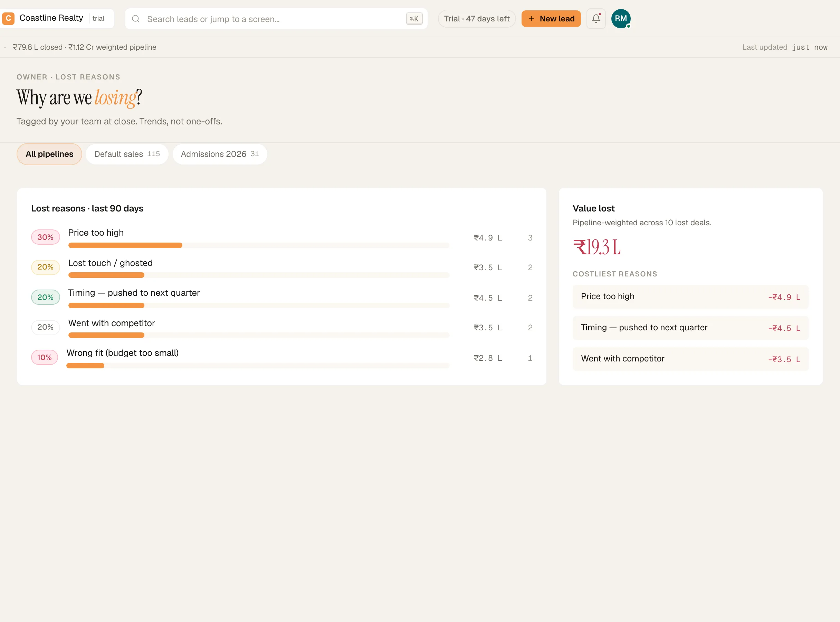Click the ₹79.8 L closed pipeline summary
Image resolution: width=840 pixels, height=622 pixels.
coord(85,47)
